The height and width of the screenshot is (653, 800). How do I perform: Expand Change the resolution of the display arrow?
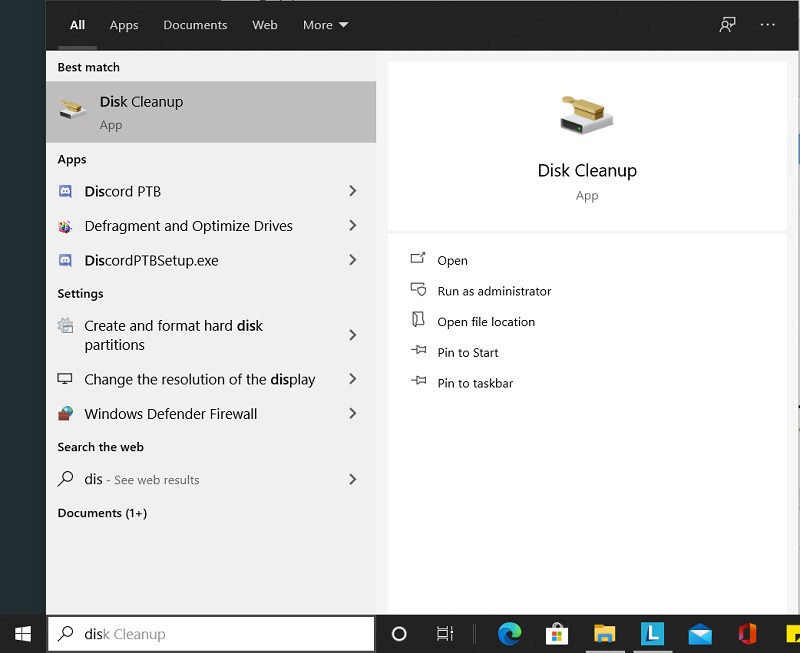point(353,379)
